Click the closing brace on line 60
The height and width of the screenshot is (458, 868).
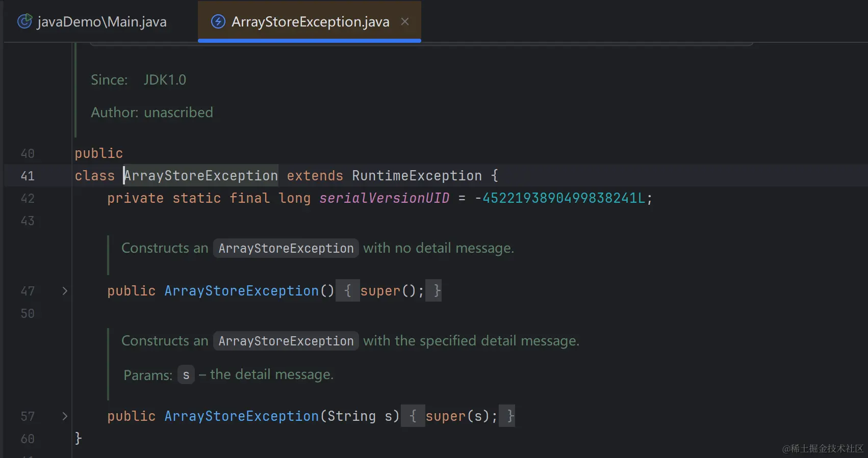pyautogui.click(x=78, y=438)
